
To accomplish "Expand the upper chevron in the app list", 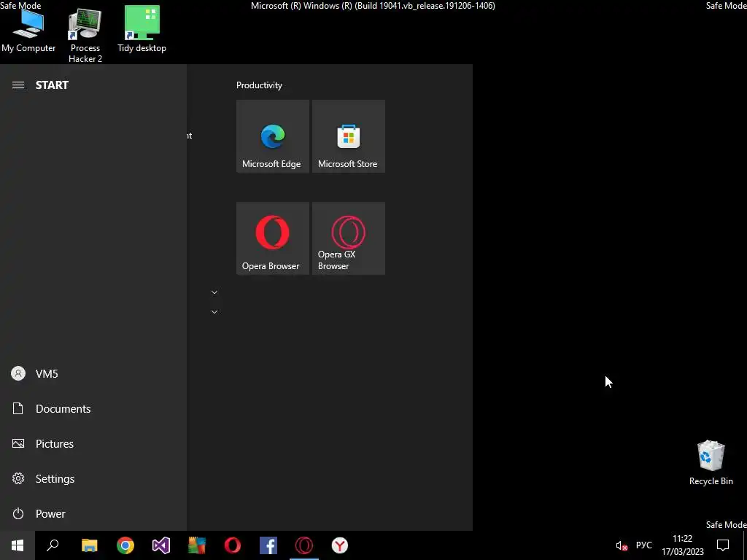I will tap(214, 292).
